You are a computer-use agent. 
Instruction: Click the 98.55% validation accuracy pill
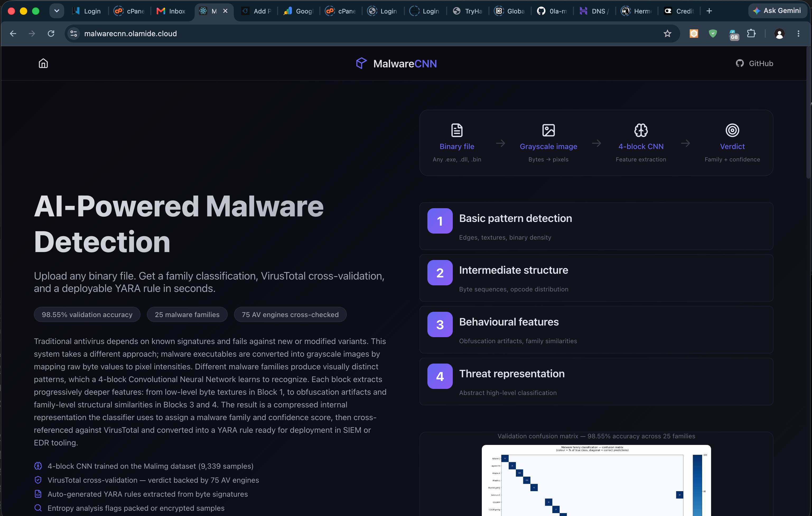(87, 314)
